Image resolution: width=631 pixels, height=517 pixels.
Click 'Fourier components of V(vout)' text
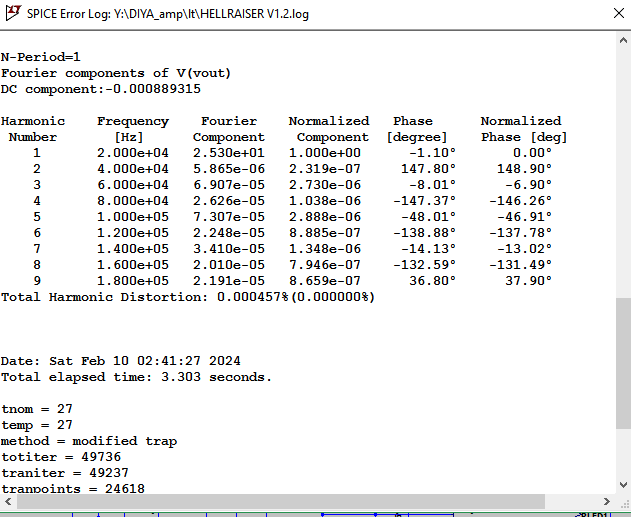pos(116,73)
